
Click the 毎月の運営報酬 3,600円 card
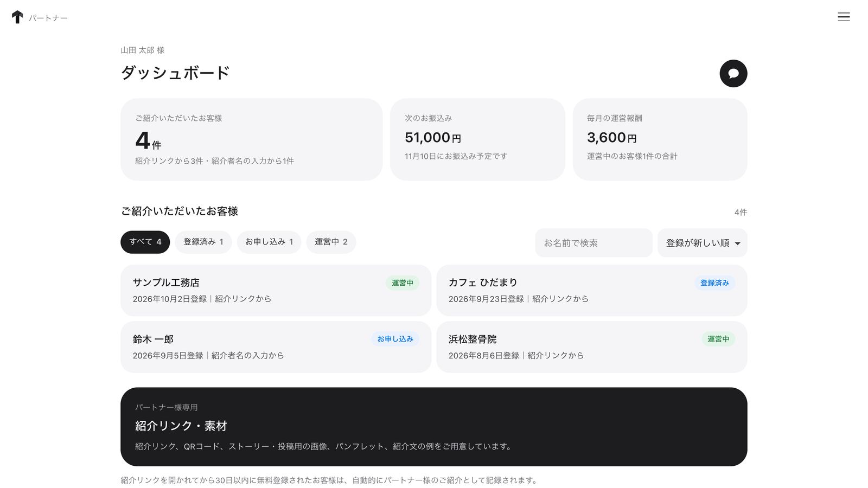660,139
